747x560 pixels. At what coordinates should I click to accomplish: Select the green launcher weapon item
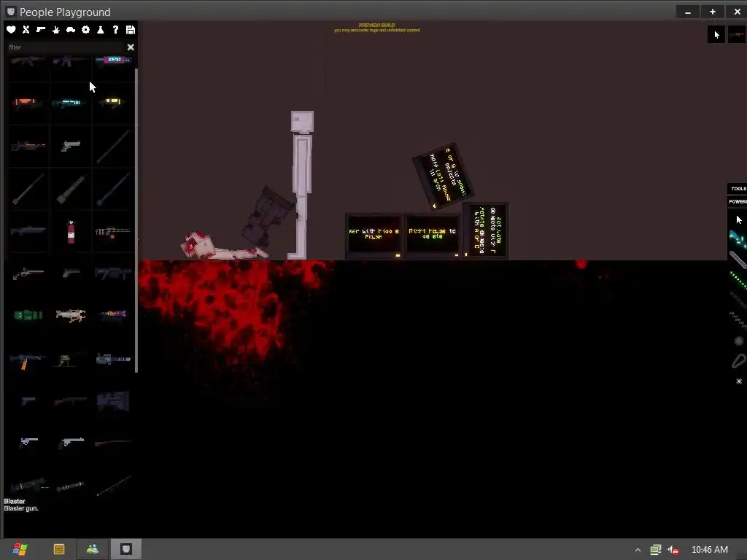(x=28, y=315)
